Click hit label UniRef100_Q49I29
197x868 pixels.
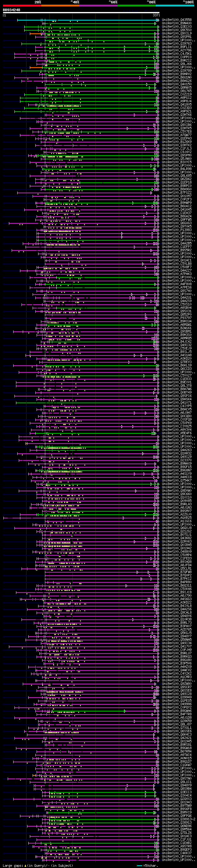177,457
